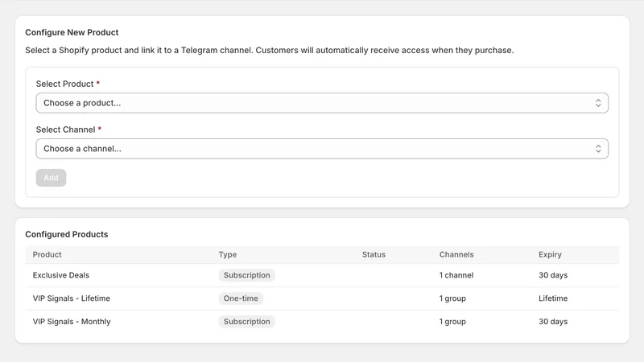Click Subscription badge for VIP Signals - Monthly
Viewport: 644px width, 362px height.
click(x=247, y=321)
